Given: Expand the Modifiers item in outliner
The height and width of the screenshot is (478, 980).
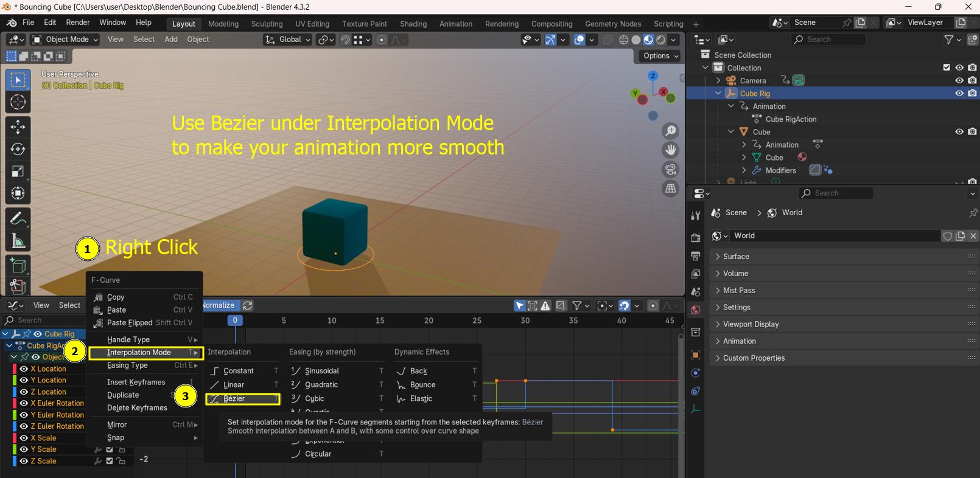Looking at the screenshot, I should 744,170.
